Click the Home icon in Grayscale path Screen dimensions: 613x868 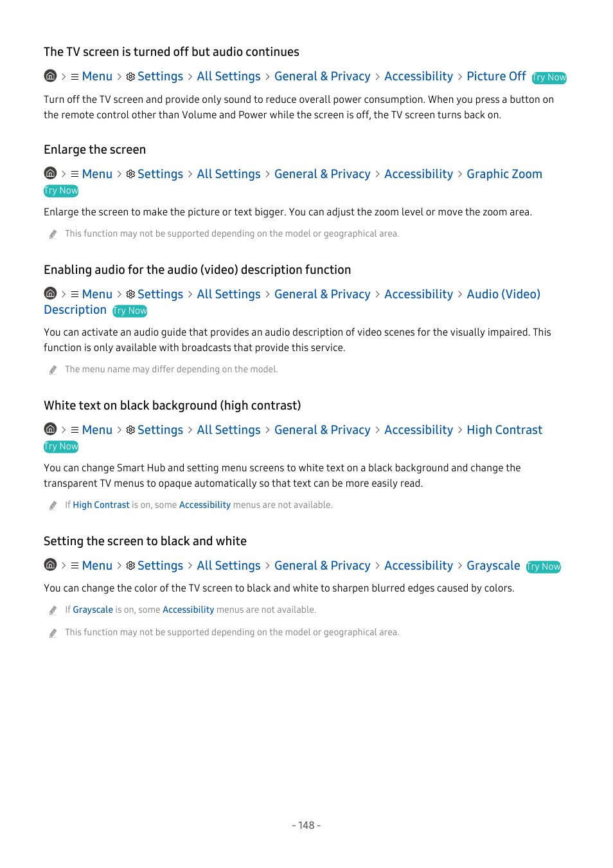[50, 565]
